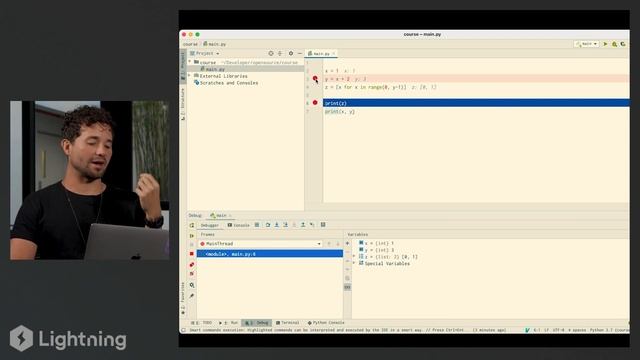Toggle the breakpoint on line 6

[x=315, y=102]
